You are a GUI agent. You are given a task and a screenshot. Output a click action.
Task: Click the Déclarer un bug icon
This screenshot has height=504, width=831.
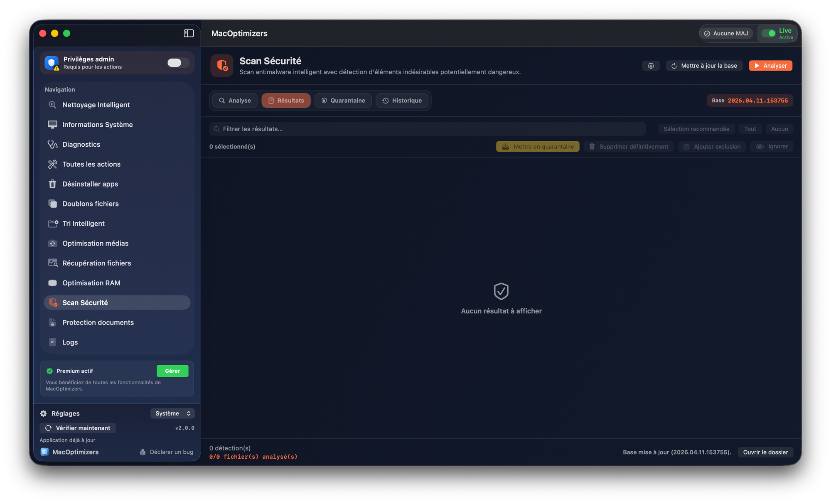coord(143,452)
